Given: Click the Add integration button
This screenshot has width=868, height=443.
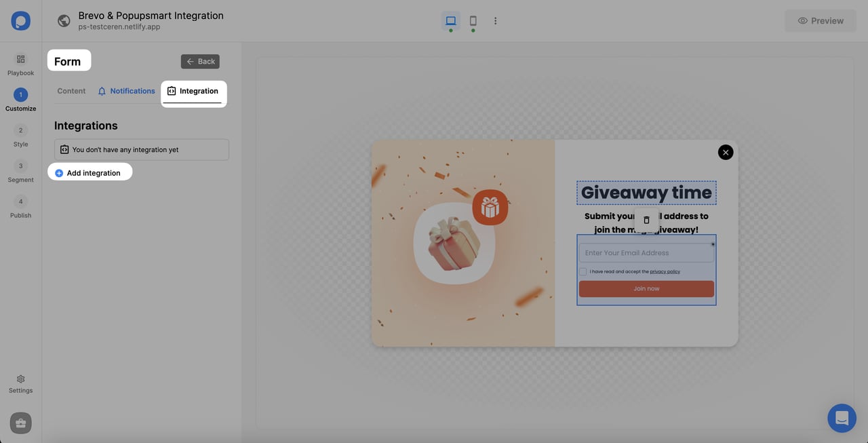Looking at the screenshot, I should click(90, 172).
